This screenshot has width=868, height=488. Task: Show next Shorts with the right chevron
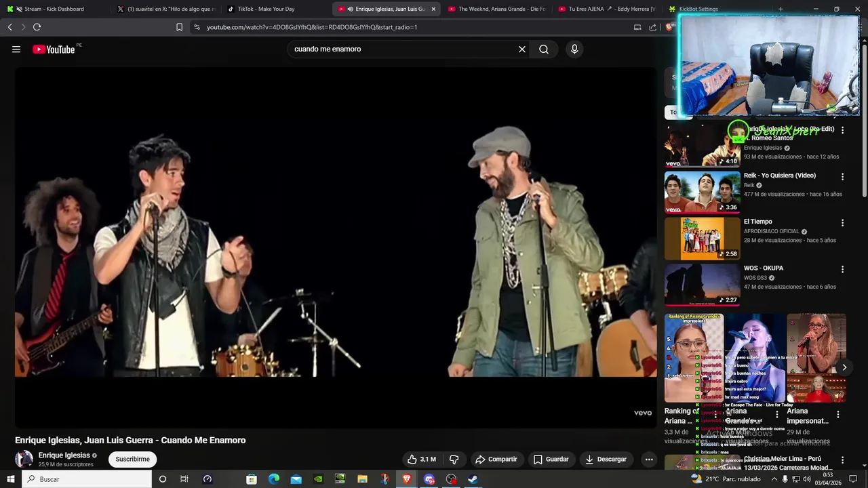tap(844, 367)
